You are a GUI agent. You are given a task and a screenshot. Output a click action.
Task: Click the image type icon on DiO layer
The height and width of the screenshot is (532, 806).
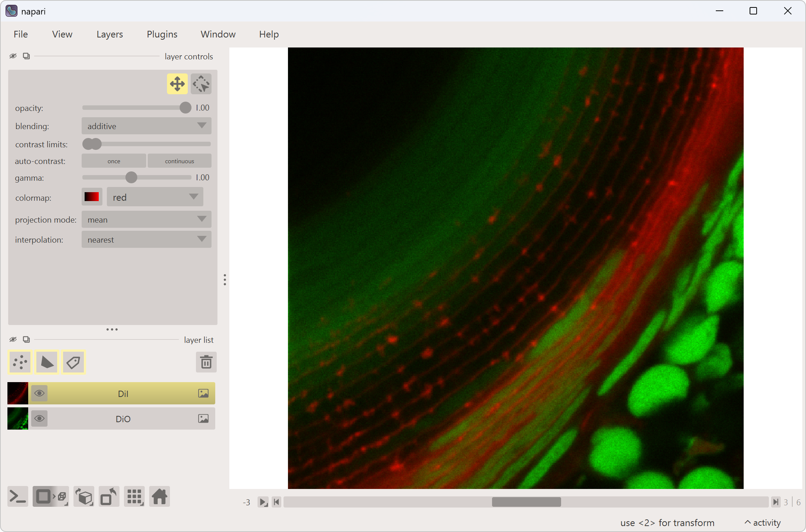[x=203, y=418]
